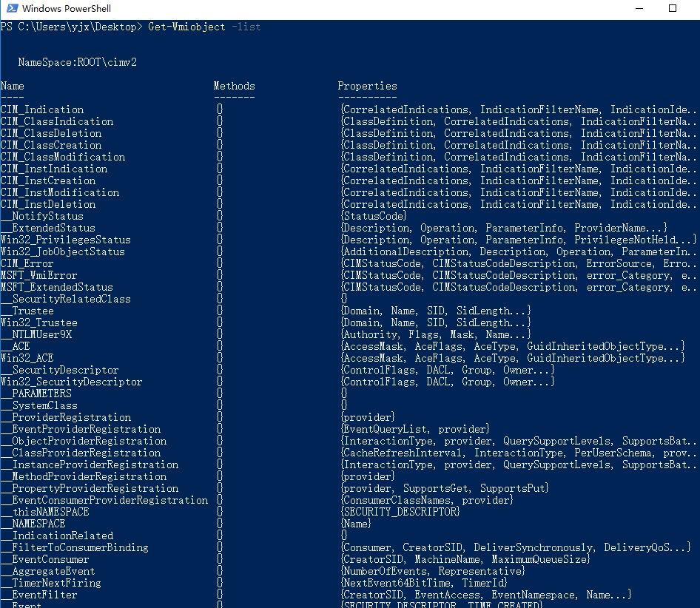Viewport: 700px width, 608px height.
Task: Click the __PARAMETERS class name
Action: [x=36, y=393]
